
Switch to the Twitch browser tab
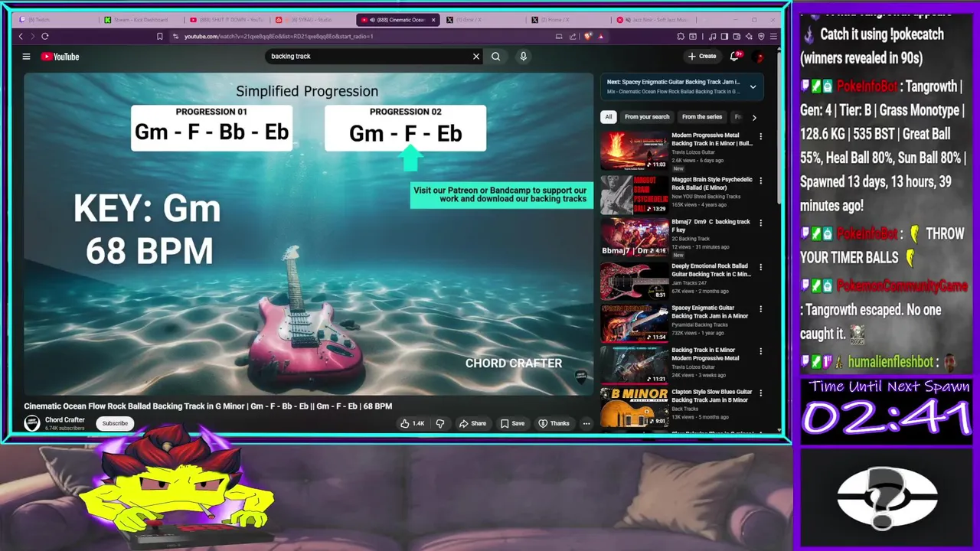click(x=55, y=20)
